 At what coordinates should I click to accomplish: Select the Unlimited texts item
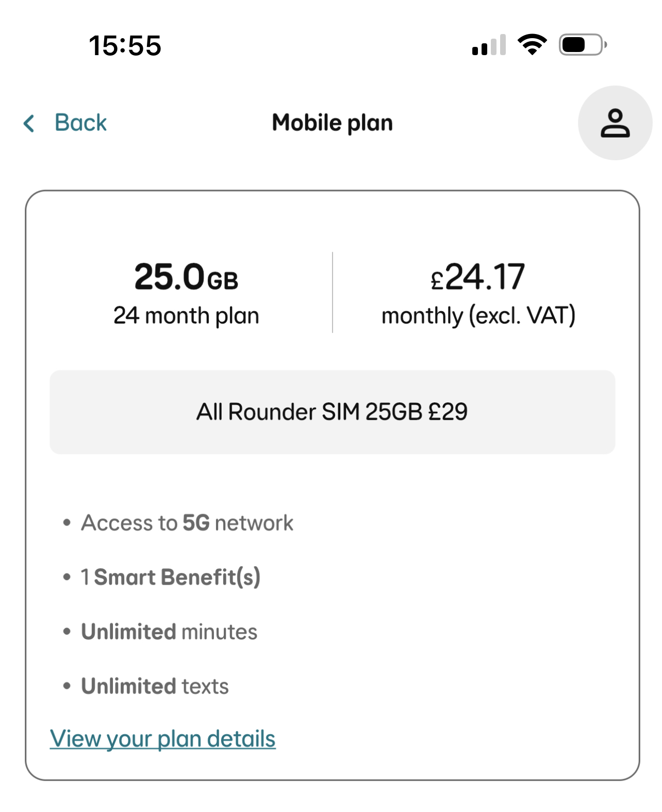pyautogui.click(x=155, y=686)
